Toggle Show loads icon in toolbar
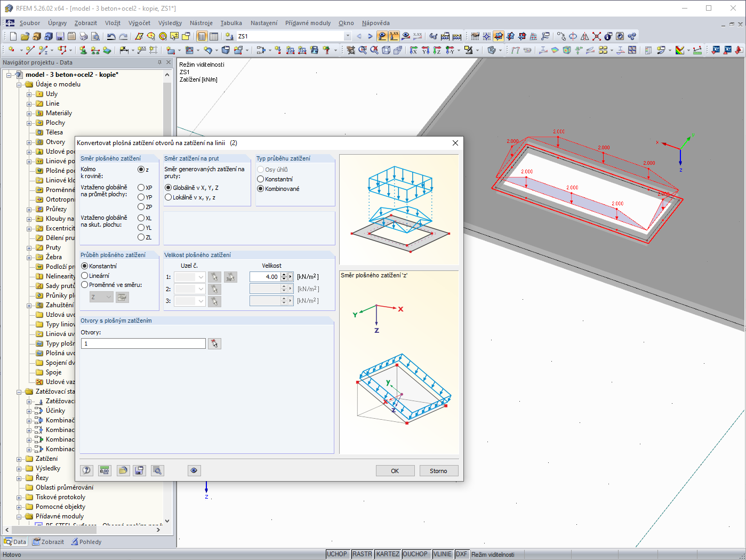 click(382, 36)
